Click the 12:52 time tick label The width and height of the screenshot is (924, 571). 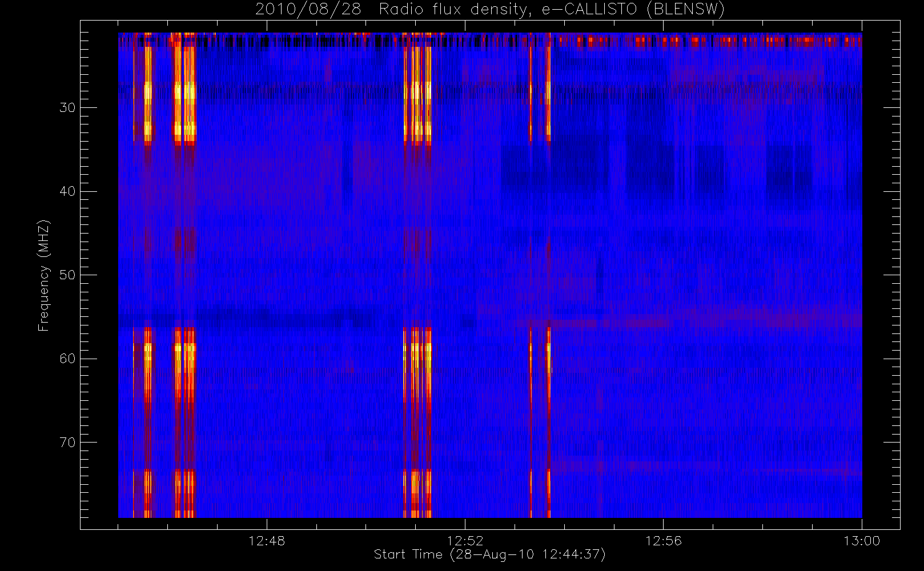point(465,541)
